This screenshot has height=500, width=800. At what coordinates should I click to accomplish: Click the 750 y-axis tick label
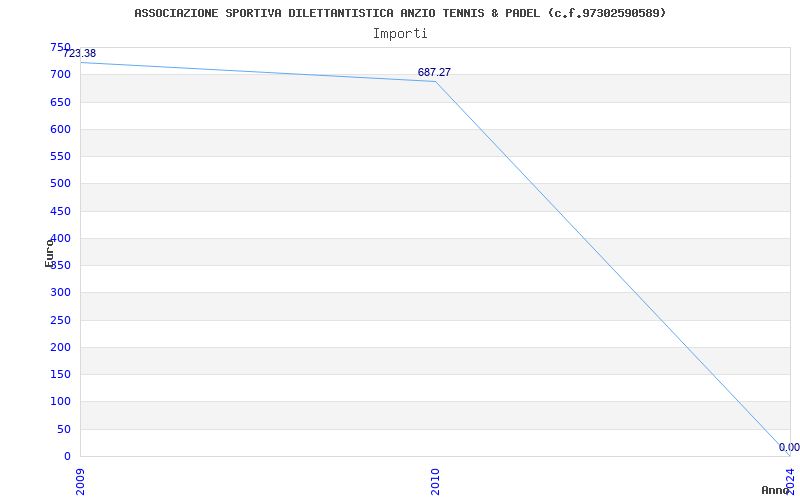point(60,47)
